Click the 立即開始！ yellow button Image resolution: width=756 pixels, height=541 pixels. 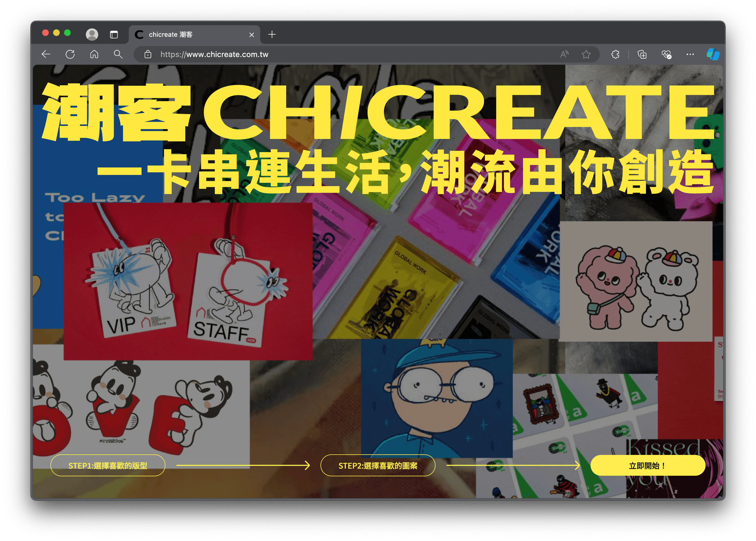tap(648, 465)
